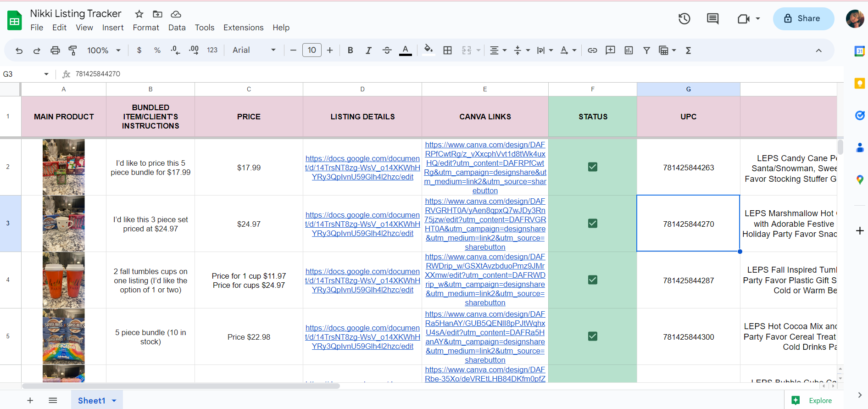This screenshot has height=409, width=868.
Task: Open the comment history panel
Action: 712,19
